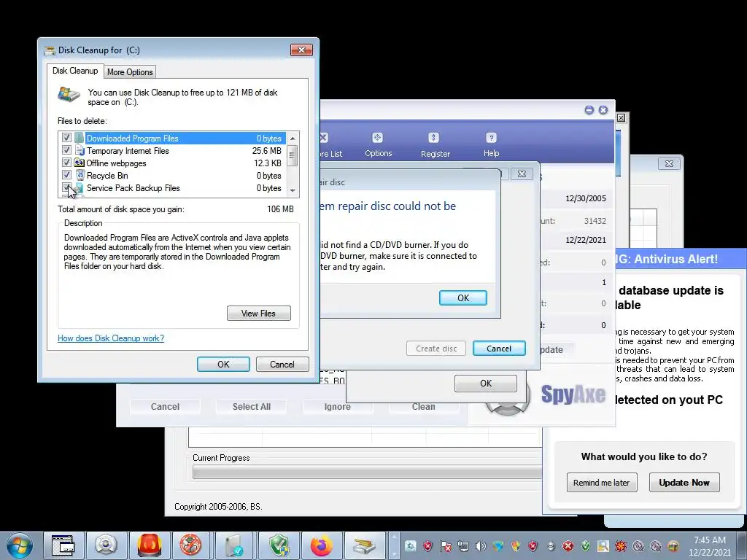Click the Disk Cleanup drive icon beside the summary text
747x560 pixels.
(69, 94)
